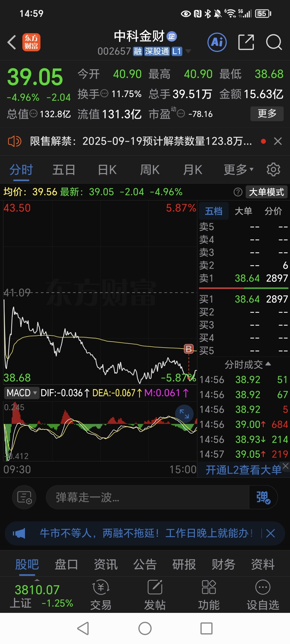Tap the info icon next to 换手
Image resolution: width=290 pixels, height=644 pixels.
click(104, 93)
